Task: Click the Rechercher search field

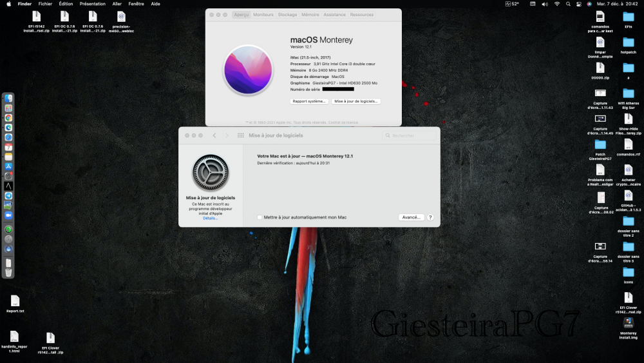Action: pos(409,135)
